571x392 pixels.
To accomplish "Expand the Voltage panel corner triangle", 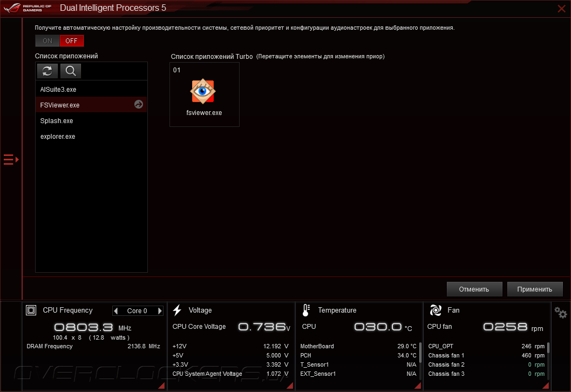I will (x=290, y=386).
